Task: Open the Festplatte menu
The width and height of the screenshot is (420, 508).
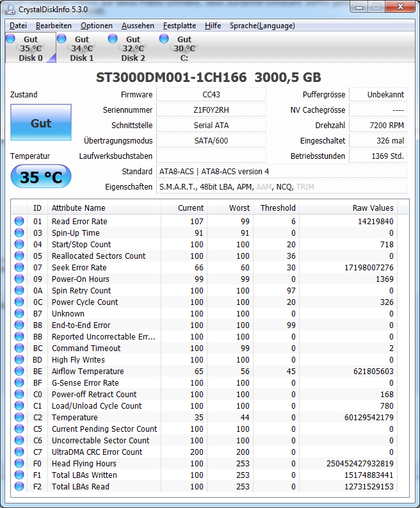Action: (x=179, y=26)
